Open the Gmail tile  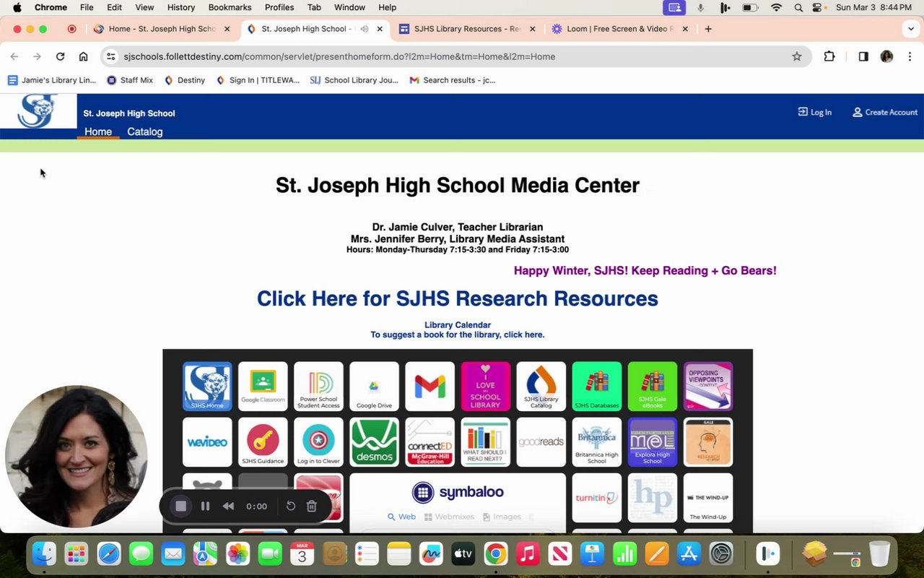pos(430,387)
